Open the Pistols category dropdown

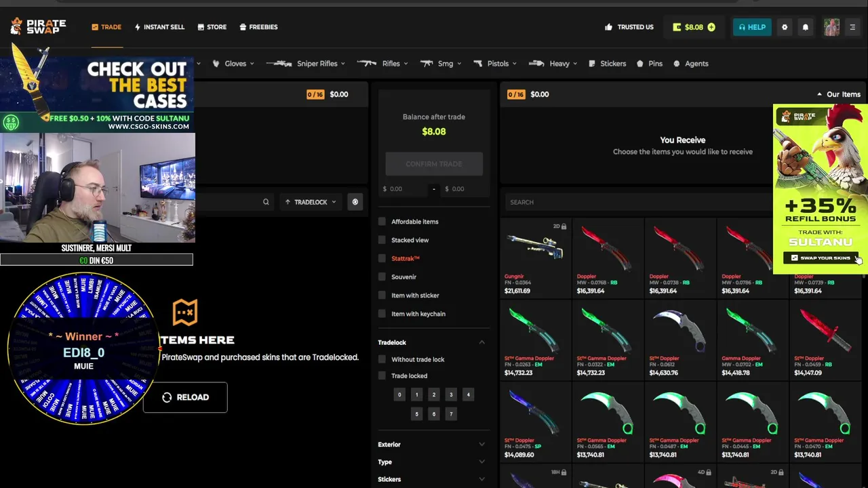click(x=495, y=64)
